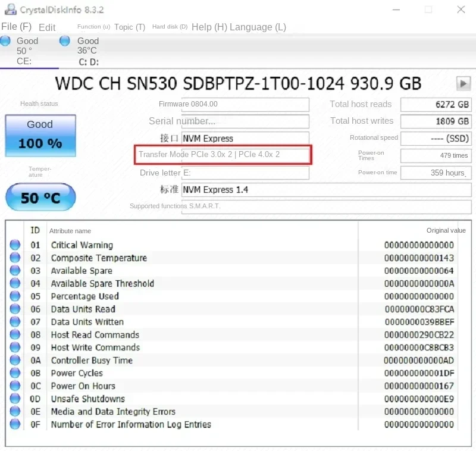Click the Transfer Mode PCIe field
The width and height of the screenshot is (476, 451).
pos(223,155)
